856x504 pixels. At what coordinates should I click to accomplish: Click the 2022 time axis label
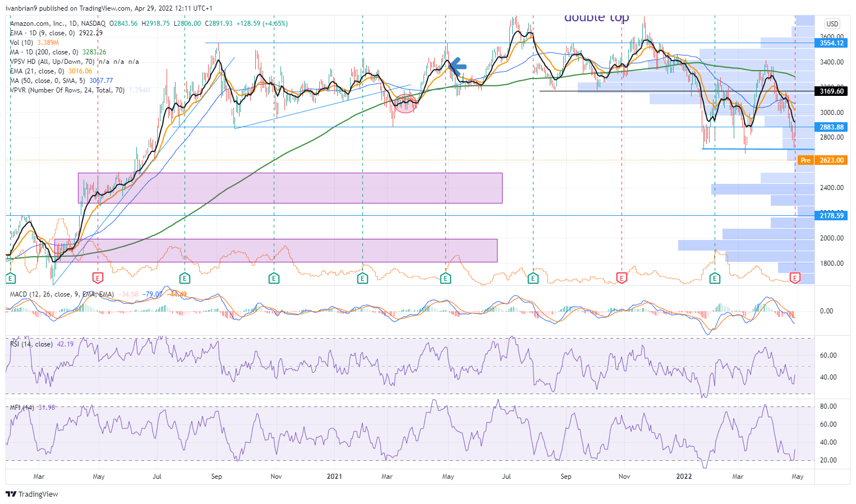[684, 477]
